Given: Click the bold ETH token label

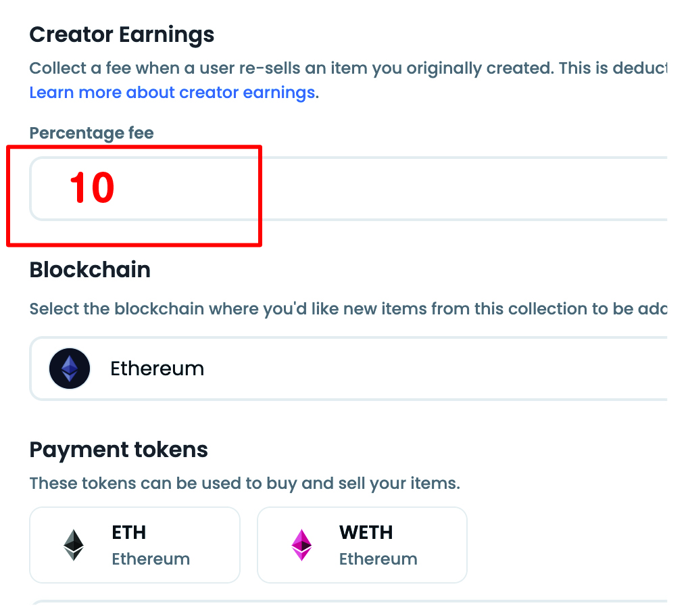Looking at the screenshot, I should pos(129,532).
